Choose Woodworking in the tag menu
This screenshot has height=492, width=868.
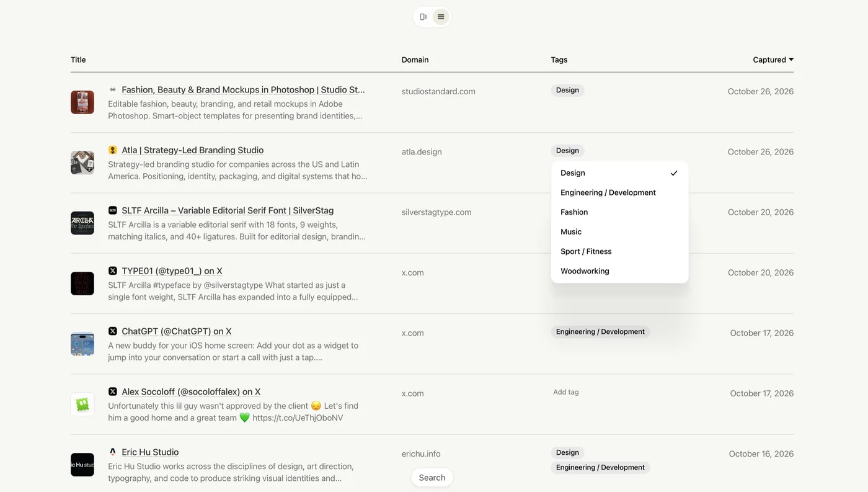pyautogui.click(x=619, y=271)
